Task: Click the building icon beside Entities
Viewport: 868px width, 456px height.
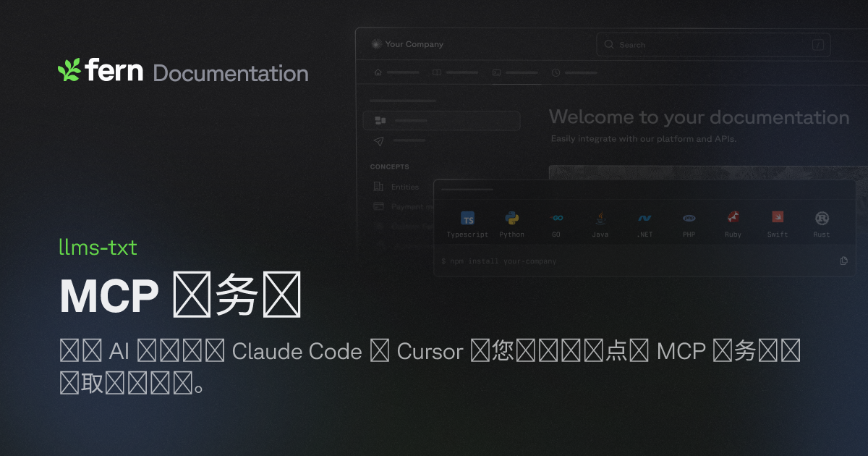Action: (x=378, y=187)
